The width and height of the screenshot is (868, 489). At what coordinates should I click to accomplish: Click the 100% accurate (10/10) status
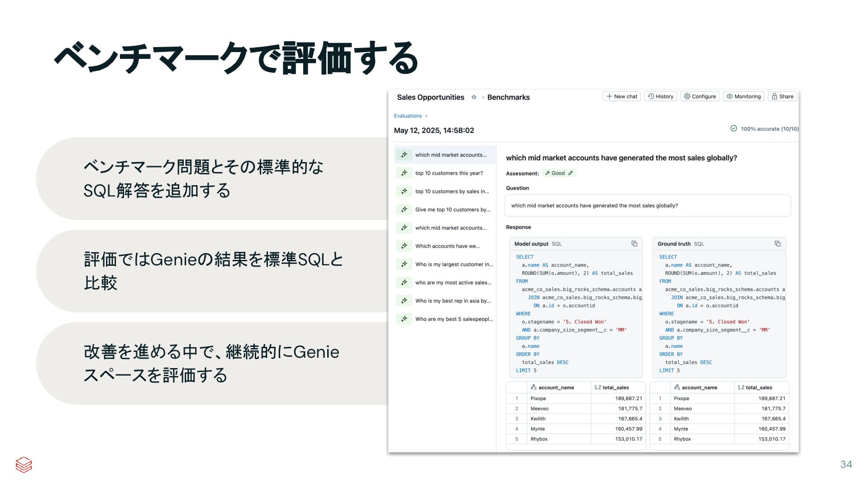tap(764, 129)
